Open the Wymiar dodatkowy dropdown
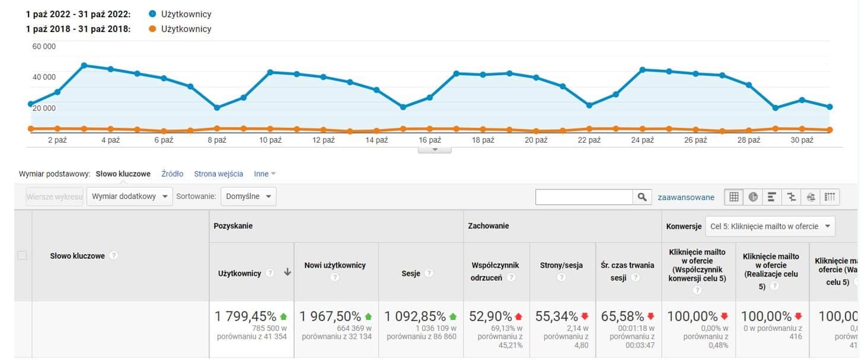The height and width of the screenshot is (363, 868). coord(129,197)
